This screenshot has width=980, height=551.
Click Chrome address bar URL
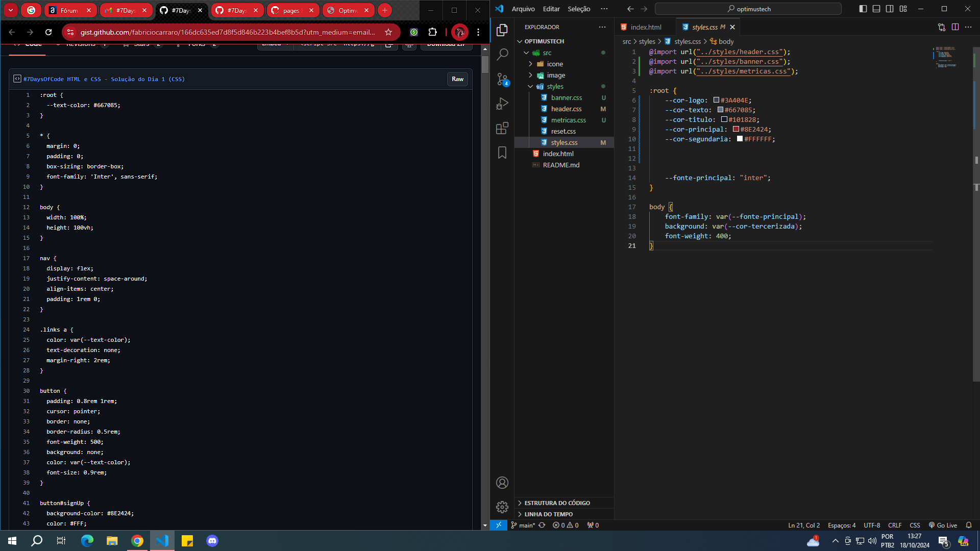[x=228, y=32]
